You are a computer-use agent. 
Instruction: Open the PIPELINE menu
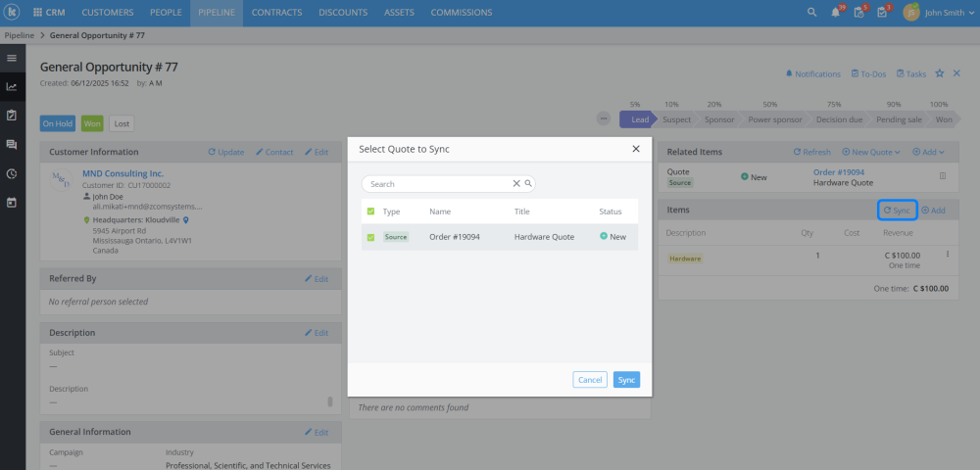coord(217,13)
